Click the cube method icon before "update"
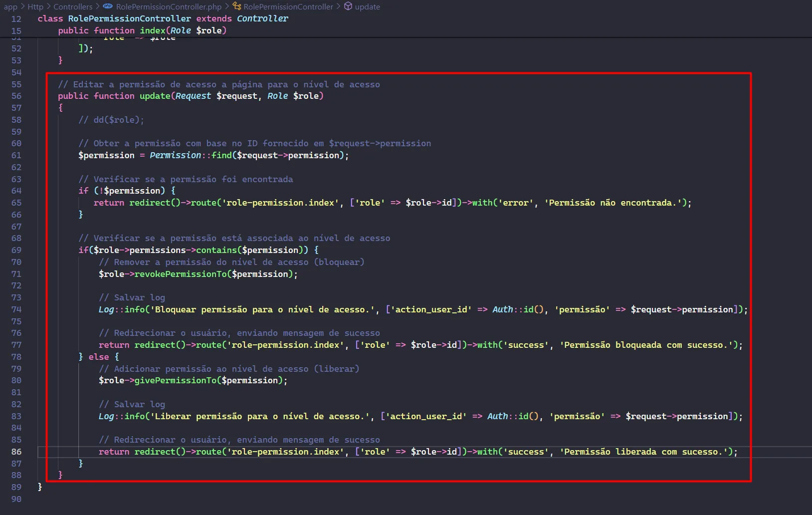 point(348,6)
